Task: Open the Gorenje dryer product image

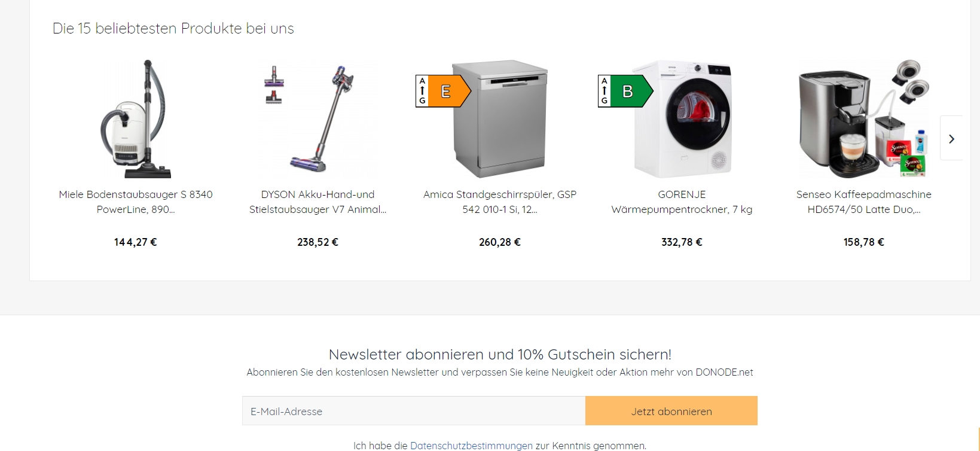Action: pos(682,118)
